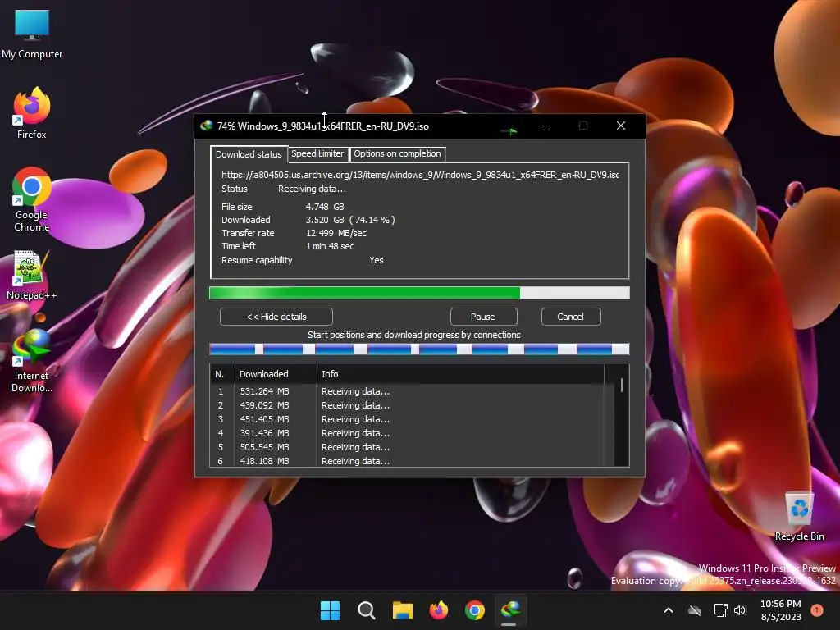Click the Hide details button
The height and width of the screenshot is (630, 840).
tap(276, 317)
